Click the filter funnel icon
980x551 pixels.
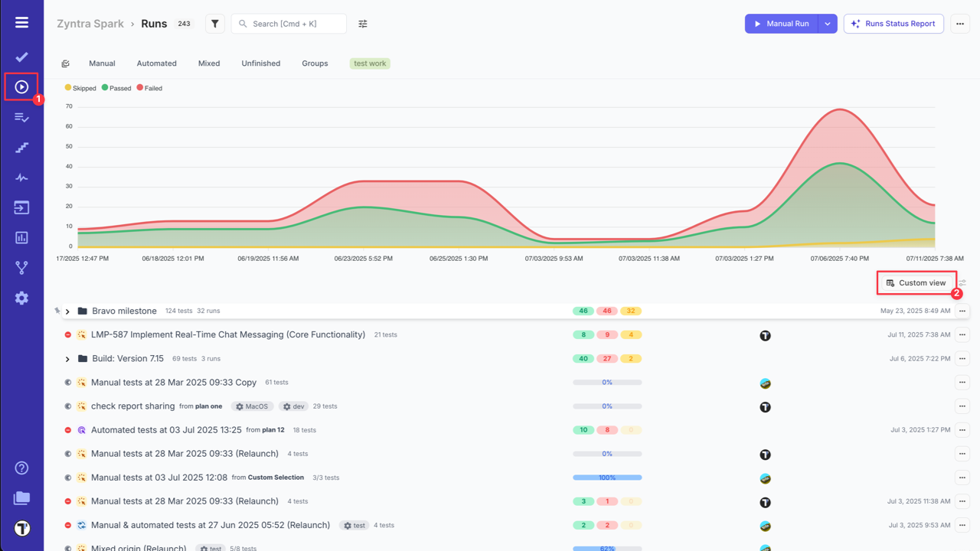coord(215,24)
